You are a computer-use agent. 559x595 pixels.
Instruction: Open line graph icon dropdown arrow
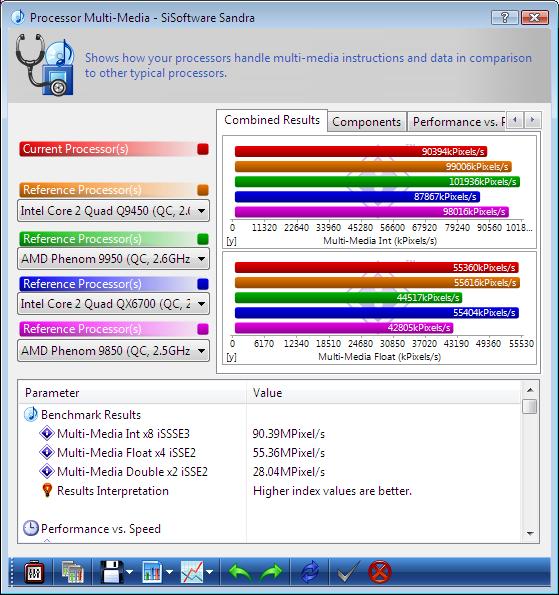pyautogui.click(x=209, y=572)
